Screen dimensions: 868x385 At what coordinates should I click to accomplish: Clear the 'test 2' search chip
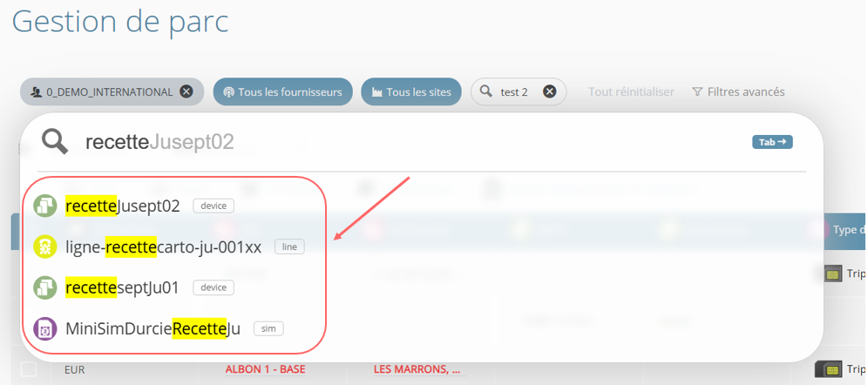[x=549, y=91]
